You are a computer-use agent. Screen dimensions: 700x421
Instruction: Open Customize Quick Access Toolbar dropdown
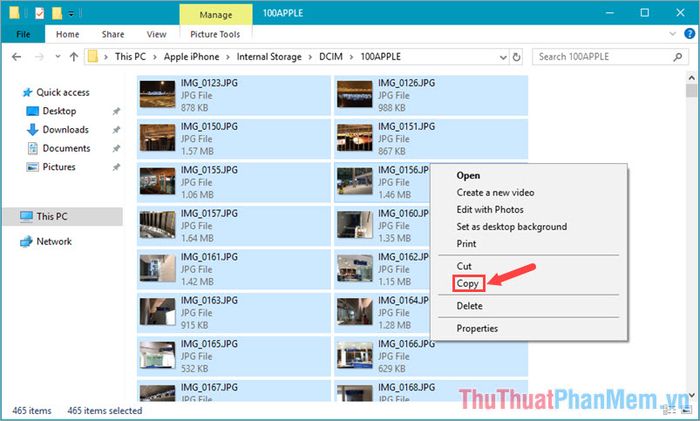71,13
